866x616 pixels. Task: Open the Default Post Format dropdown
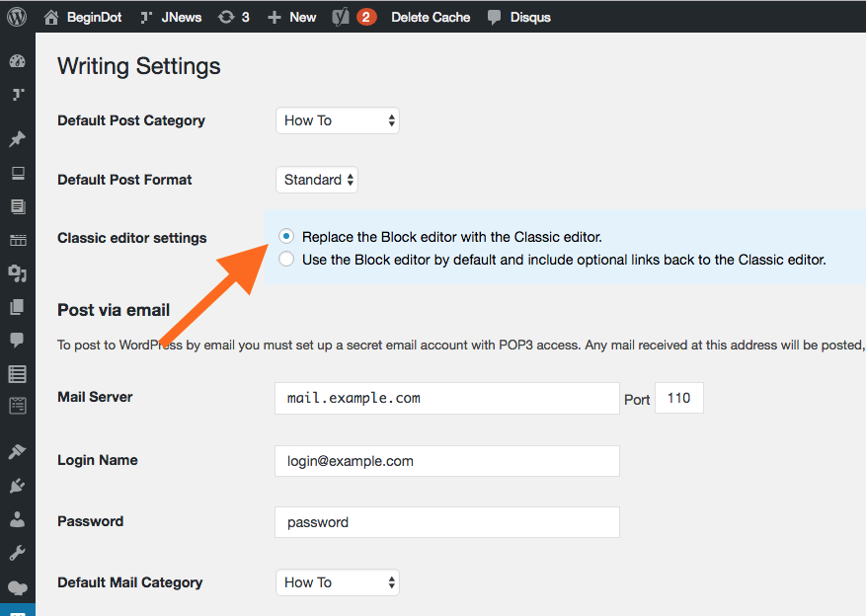click(317, 180)
